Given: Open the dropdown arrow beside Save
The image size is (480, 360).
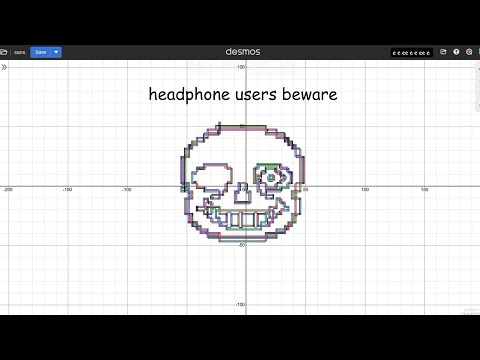Looking at the screenshot, I should tap(56, 52).
